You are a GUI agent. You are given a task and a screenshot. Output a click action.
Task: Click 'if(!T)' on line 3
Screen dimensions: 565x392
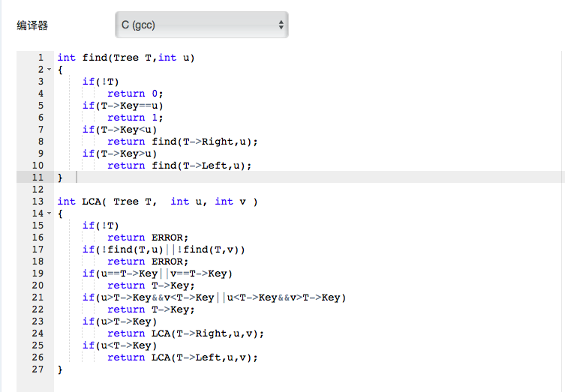101,82
